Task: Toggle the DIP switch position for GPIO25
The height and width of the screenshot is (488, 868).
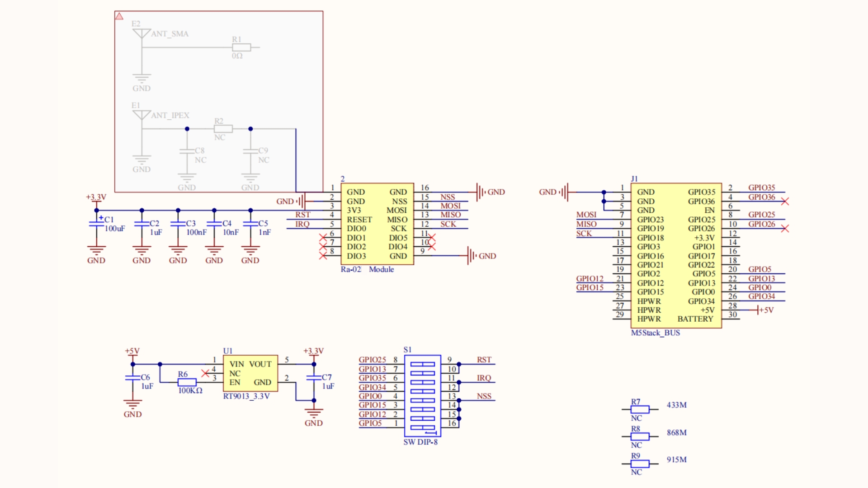Action: (x=423, y=364)
